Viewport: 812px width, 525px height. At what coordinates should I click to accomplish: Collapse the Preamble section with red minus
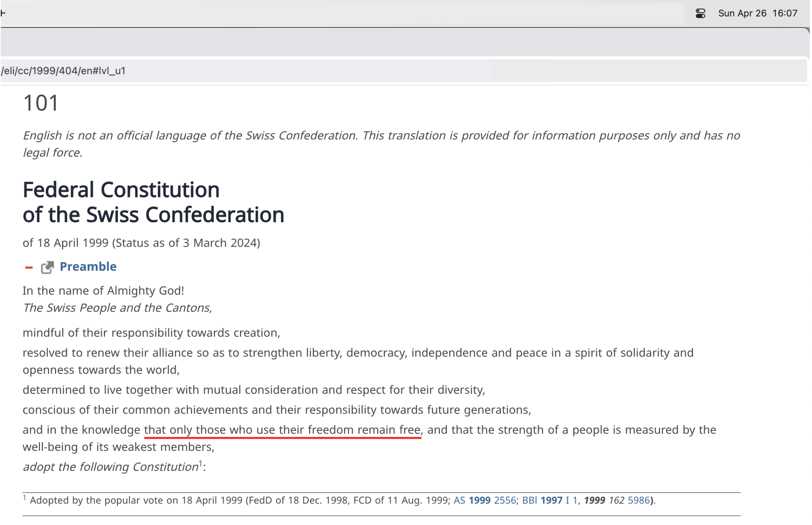pyautogui.click(x=29, y=267)
